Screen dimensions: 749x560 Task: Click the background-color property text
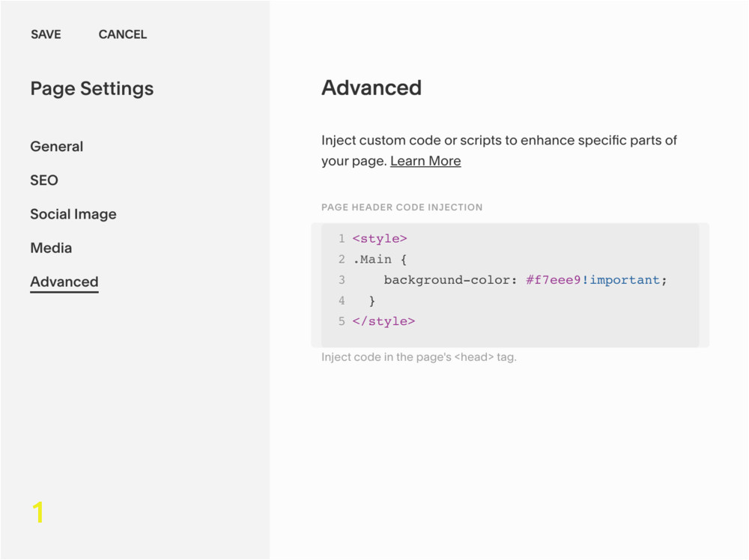click(446, 280)
